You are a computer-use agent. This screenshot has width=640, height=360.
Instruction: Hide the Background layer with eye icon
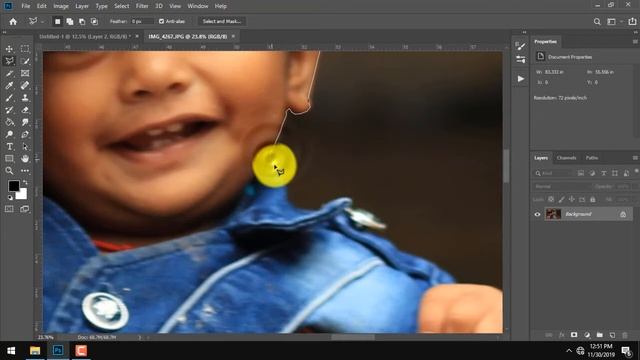(x=537, y=214)
